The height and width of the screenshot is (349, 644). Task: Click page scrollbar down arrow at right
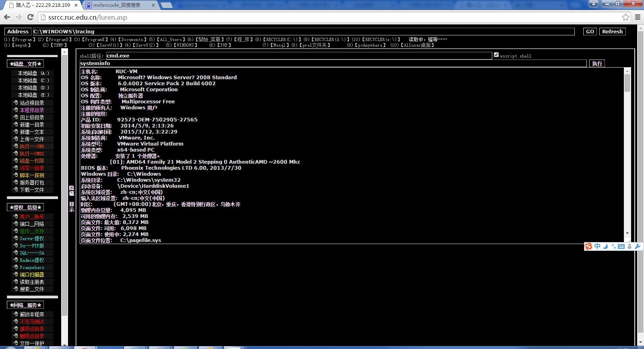[x=640, y=343]
